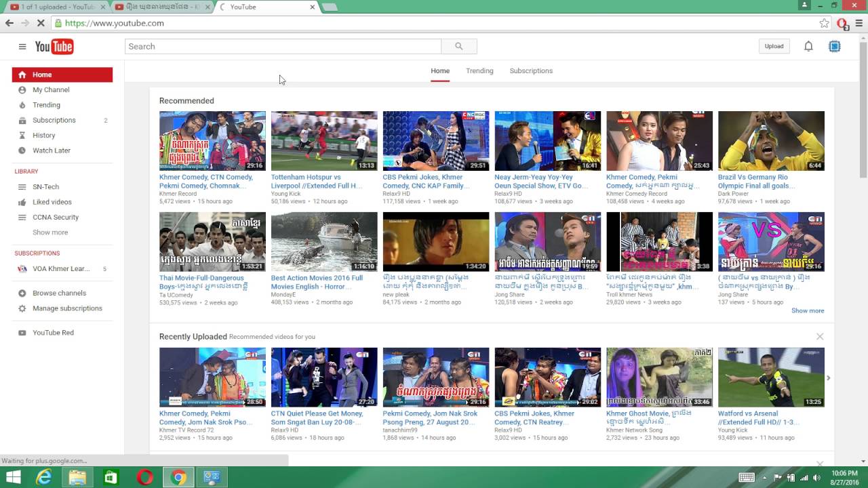Open File Explorer from the taskbar
868x488 pixels.
coord(77,478)
